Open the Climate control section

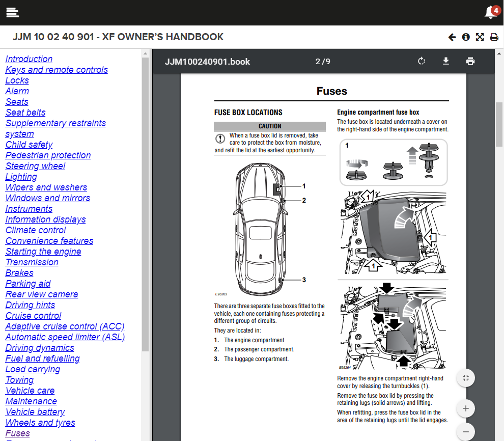click(x=36, y=230)
